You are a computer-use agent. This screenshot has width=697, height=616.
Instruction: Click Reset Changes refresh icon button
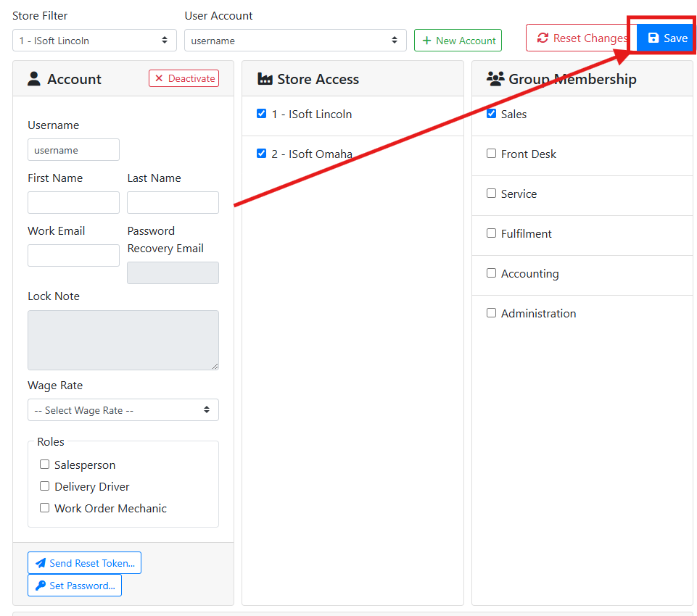580,38
